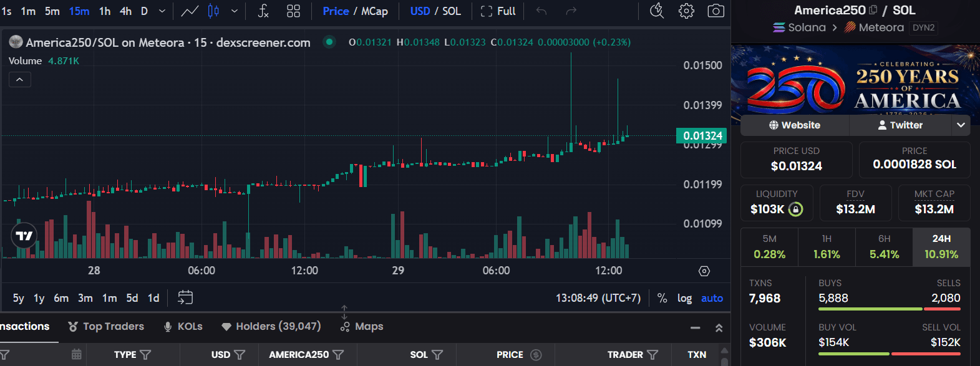
Task: Select the 15m timeframe
Action: click(79, 11)
